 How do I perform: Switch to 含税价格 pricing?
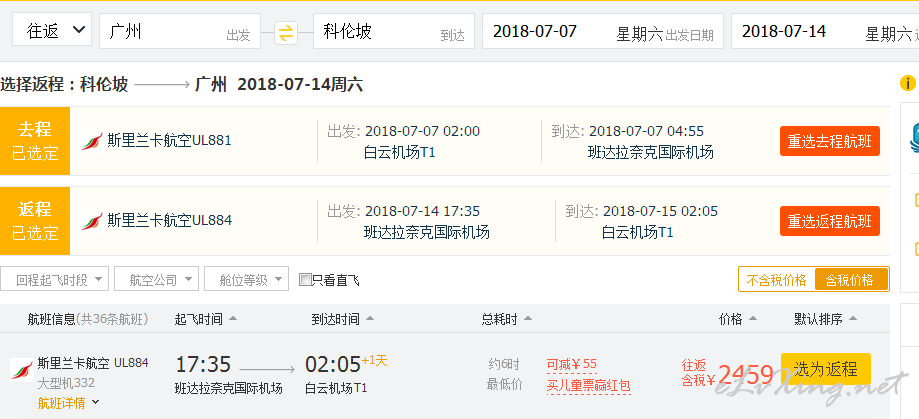coord(851,280)
